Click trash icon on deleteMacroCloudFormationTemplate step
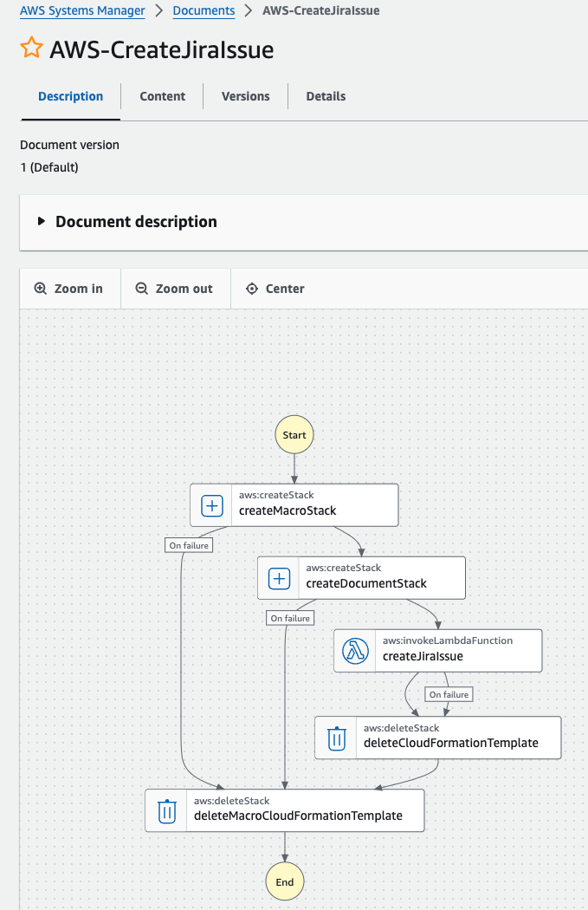The height and width of the screenshot is (910, 588). pos(167,810)
